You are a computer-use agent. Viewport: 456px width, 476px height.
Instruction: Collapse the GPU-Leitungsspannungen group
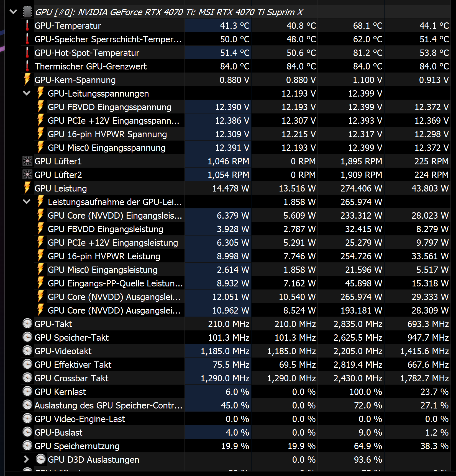tap(27, 93)
